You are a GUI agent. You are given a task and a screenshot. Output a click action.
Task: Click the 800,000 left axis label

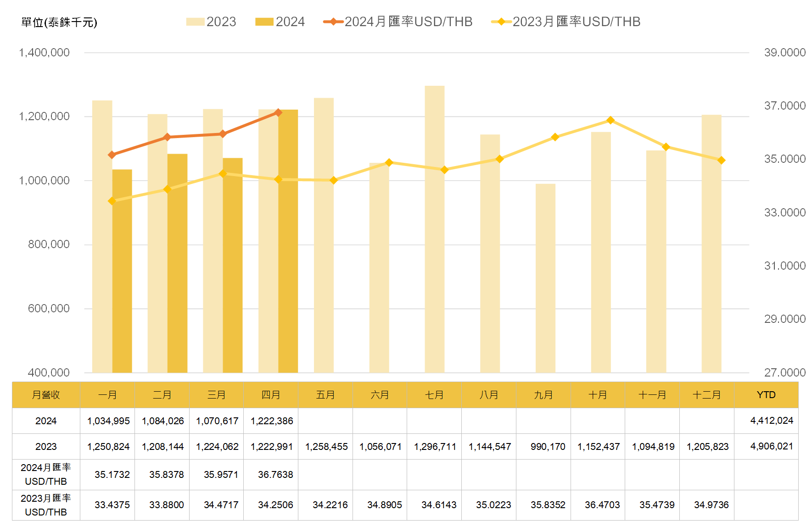point(49,244)
